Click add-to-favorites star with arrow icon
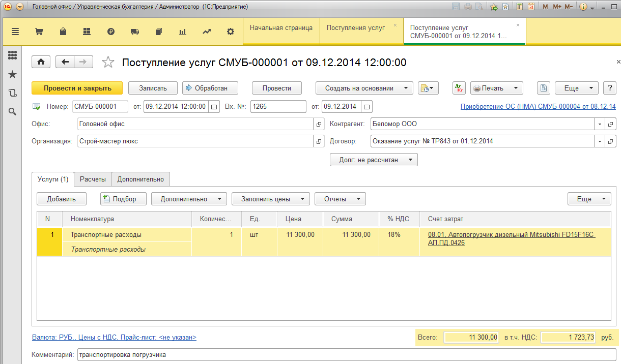 494,7
